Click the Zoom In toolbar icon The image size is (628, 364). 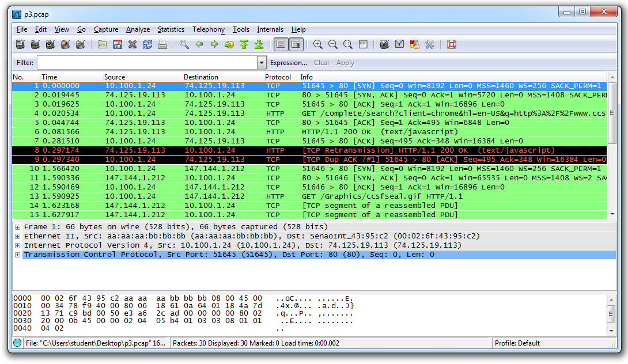pos(317,44)
